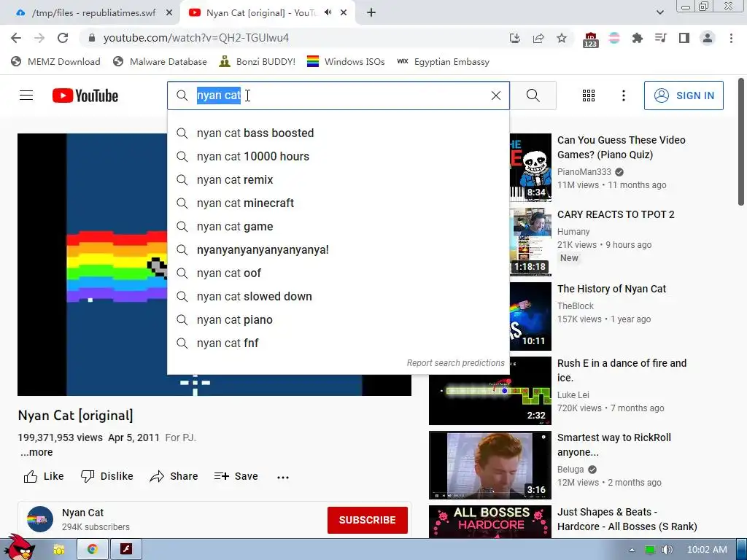Open Can You Guess These Video Games video

622,147
